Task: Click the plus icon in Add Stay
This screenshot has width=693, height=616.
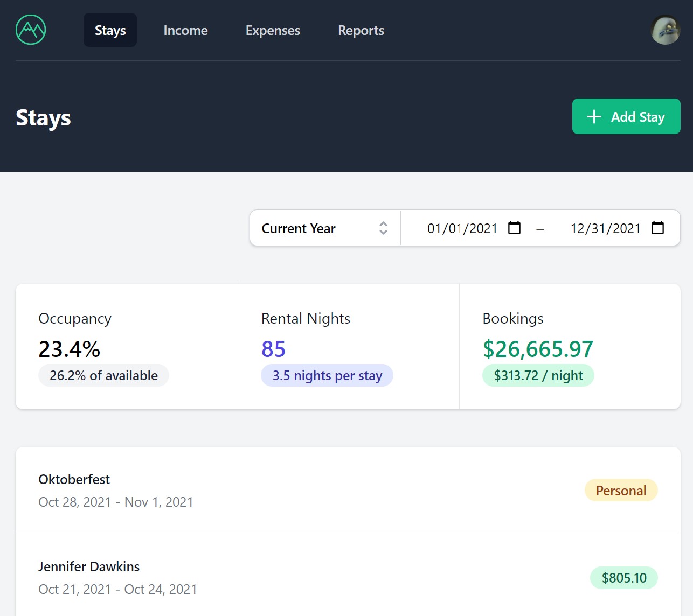Action: [x=594, y=117]
